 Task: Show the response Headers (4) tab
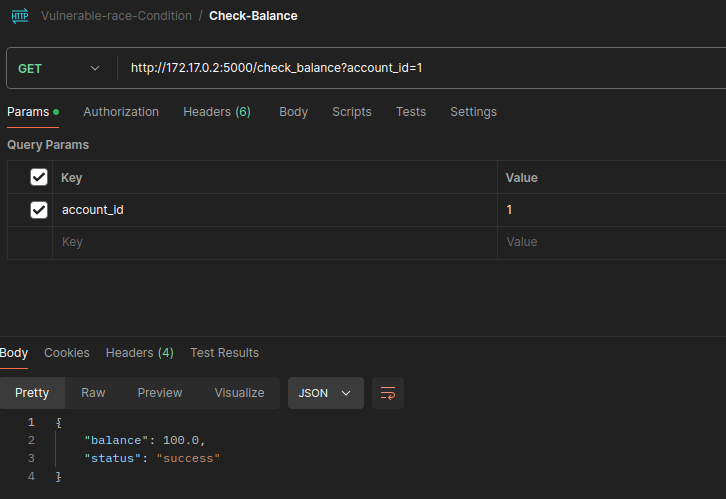[140, 353]
